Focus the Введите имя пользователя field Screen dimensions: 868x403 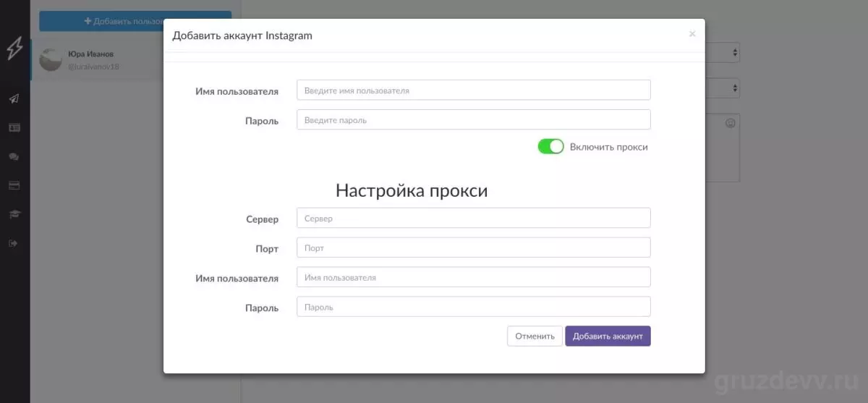(474, 90)
